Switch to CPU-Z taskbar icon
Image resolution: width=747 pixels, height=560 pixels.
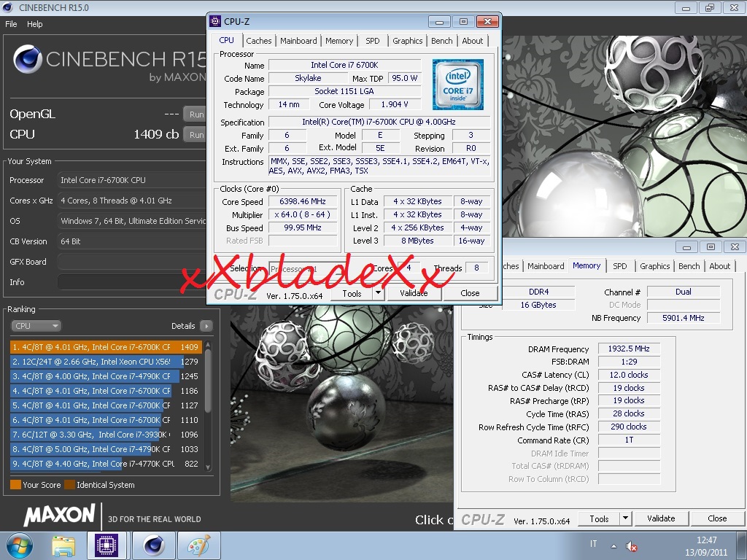[107, 545]
